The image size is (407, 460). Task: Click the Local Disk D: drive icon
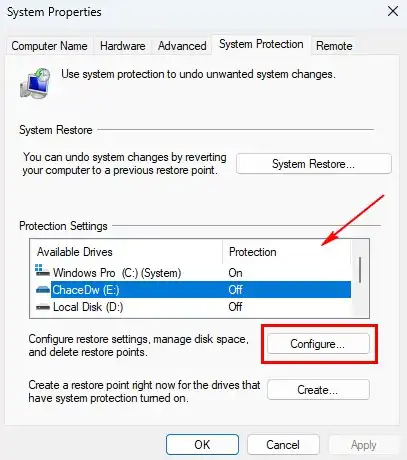coord(43,307)
